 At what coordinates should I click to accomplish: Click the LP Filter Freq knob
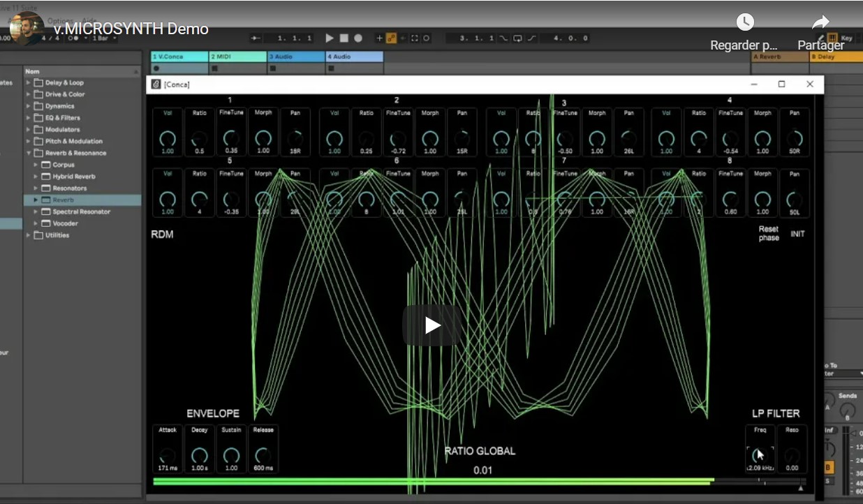[x=760, y=454]
